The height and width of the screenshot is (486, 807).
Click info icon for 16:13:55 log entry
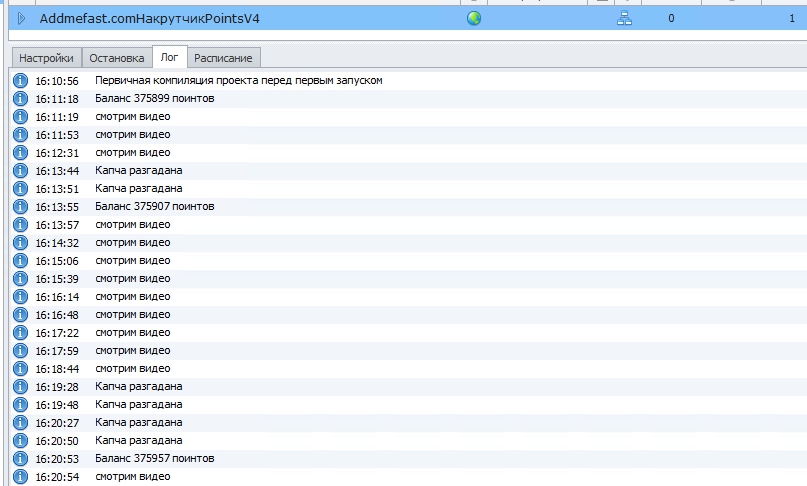[20, 206]
